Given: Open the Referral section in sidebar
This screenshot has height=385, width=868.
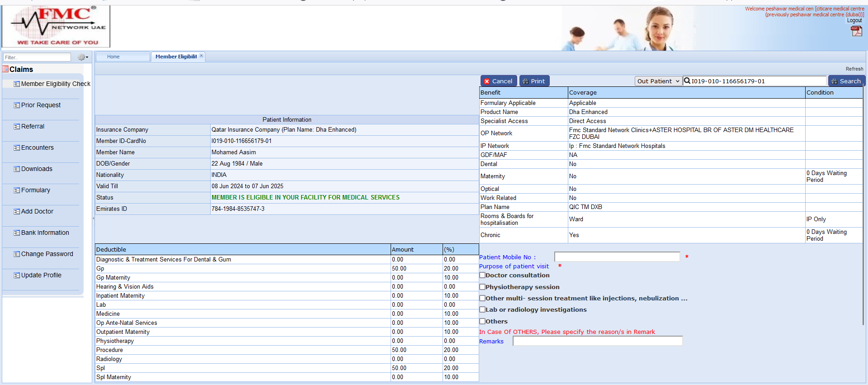Looking at the screenshot, I should point(33,126).
